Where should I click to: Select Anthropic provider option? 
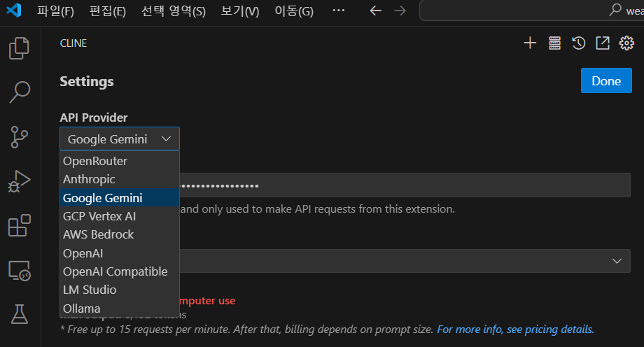(x=120, y=179)
